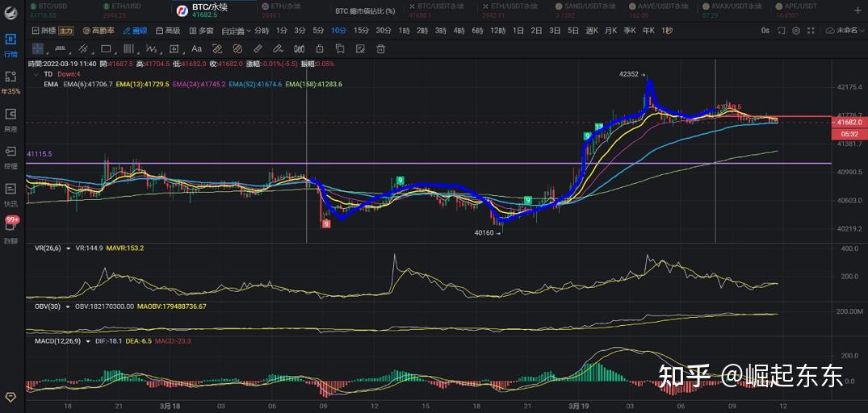The image size is (868, 413).
Task: Toggle the 多窗 multi-window layout
Action: (202, 31)
